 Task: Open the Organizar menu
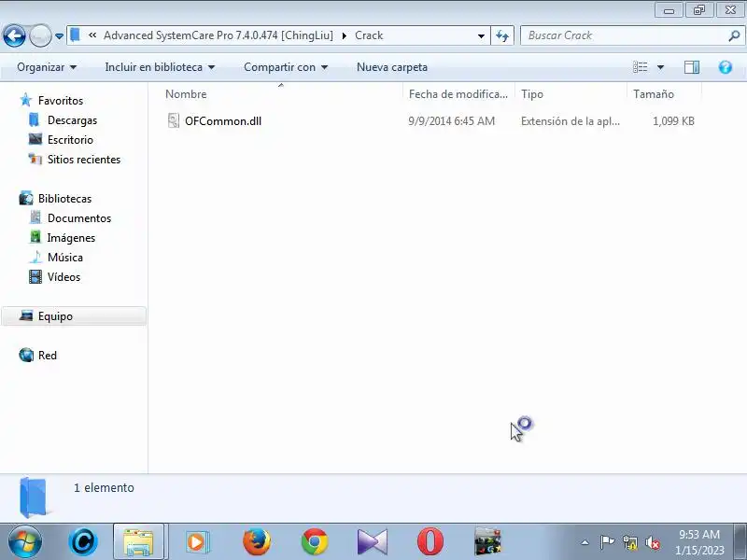tap(47, 67)
